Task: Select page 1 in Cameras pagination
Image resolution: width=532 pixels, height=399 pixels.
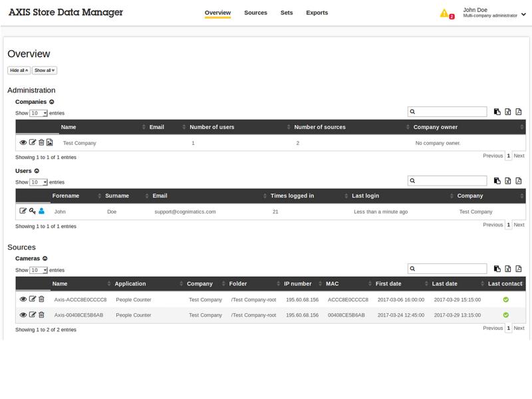Action: click(508, 328)
